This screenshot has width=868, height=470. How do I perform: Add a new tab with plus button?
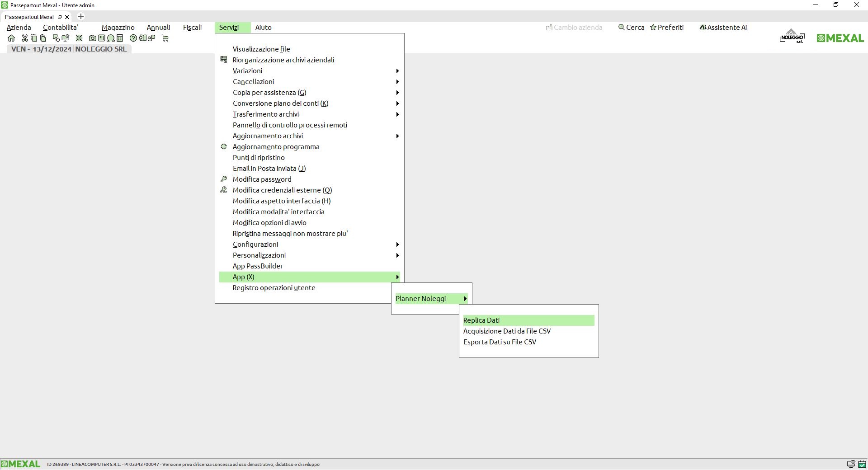pyautogui.click(x=81, y=17)
